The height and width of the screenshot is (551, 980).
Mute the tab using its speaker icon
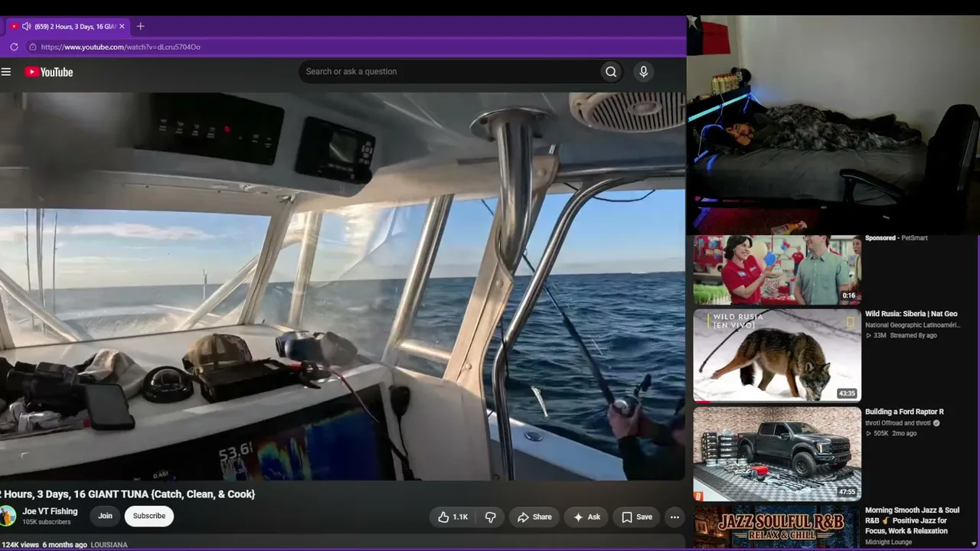26,26
